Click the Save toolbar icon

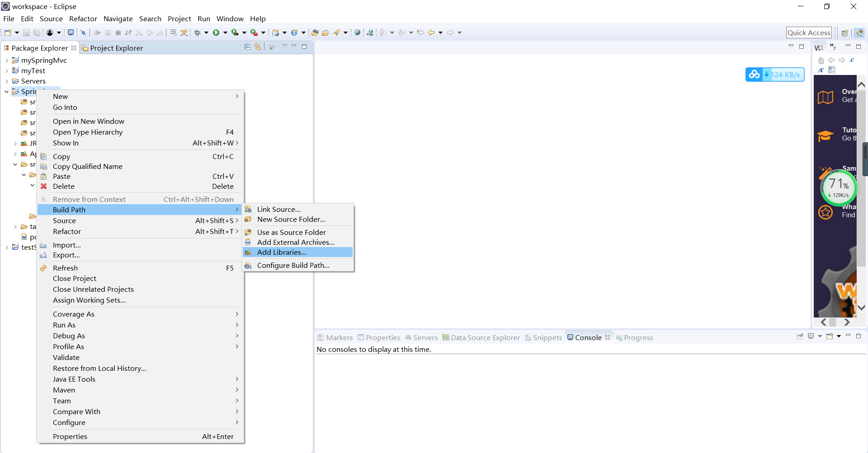coord(26,33)
